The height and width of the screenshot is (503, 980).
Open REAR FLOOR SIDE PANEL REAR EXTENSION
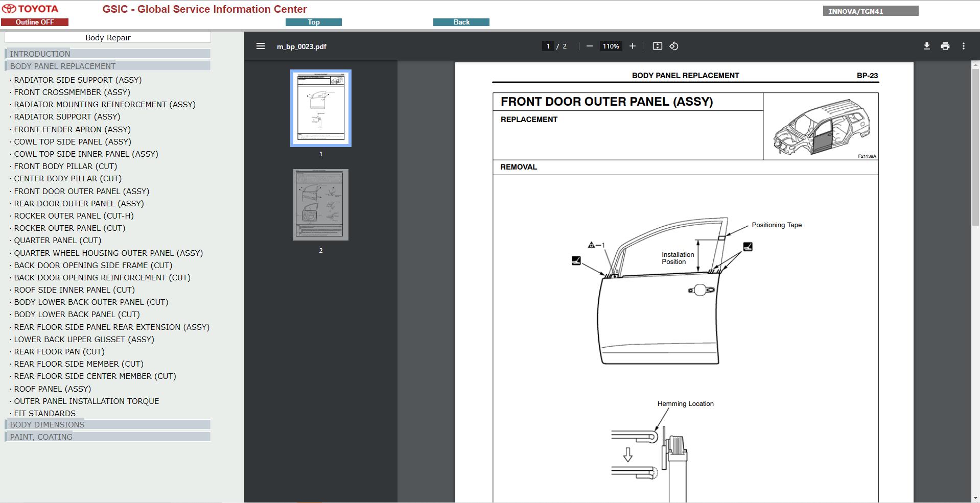click(111, 327)
